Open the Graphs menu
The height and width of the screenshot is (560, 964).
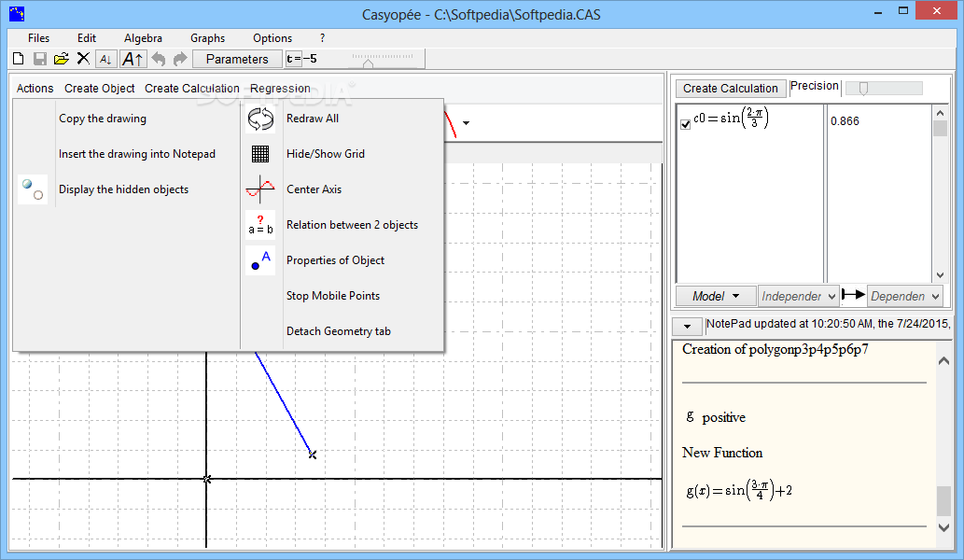(x=208, y=38)
